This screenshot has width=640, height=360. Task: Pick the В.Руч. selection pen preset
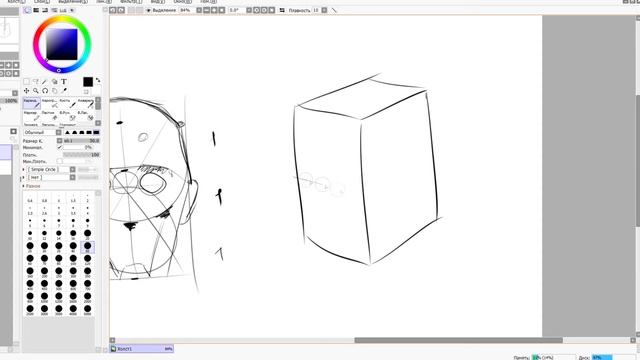tap(67, 116)
